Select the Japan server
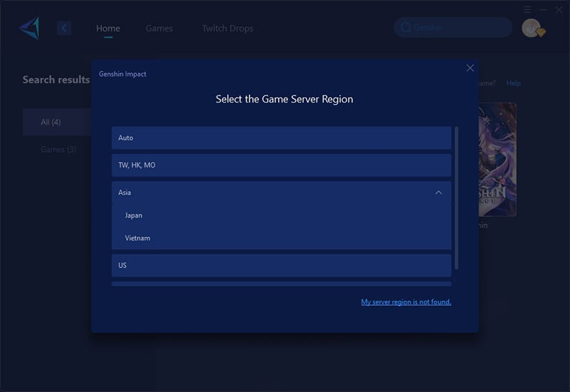 [x=281, y=215]
